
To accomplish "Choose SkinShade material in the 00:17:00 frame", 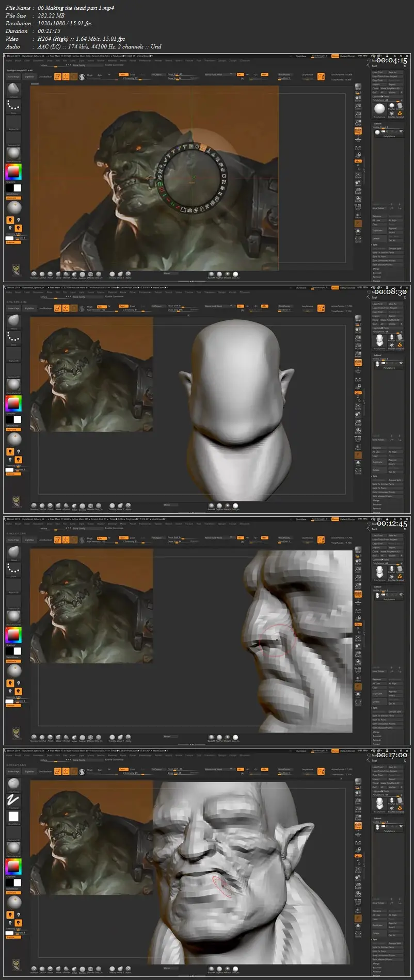I will (236, 969).
